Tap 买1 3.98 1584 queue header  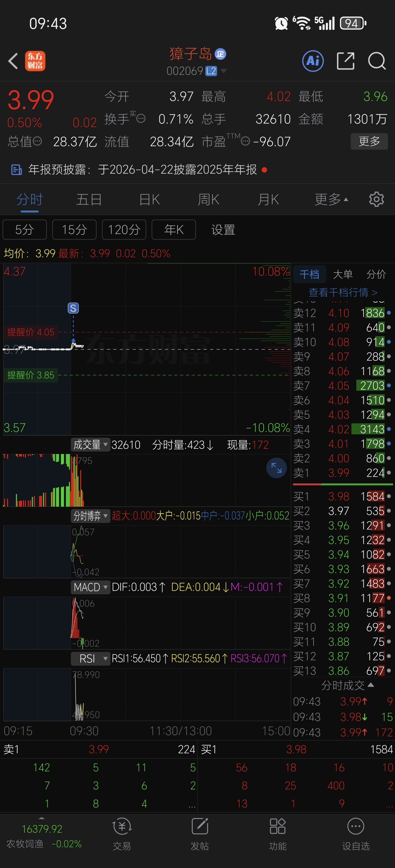[x=297, y=749]
